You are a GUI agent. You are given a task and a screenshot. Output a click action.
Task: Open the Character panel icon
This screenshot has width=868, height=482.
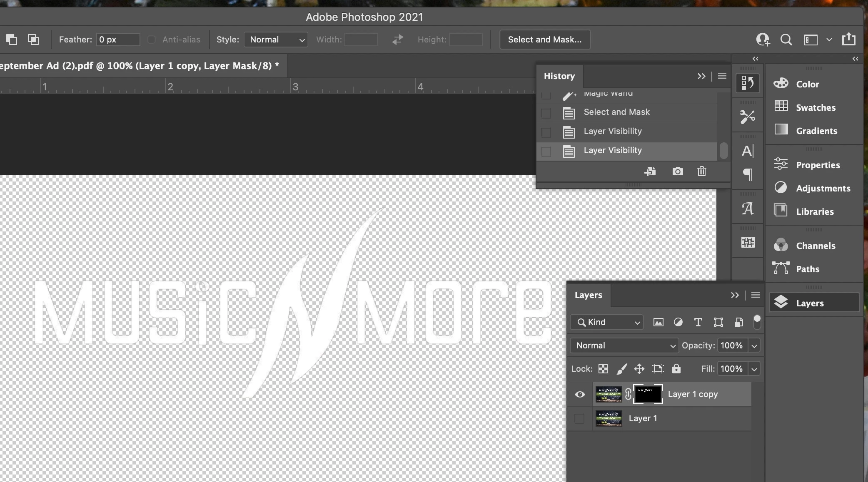[748, 151]
